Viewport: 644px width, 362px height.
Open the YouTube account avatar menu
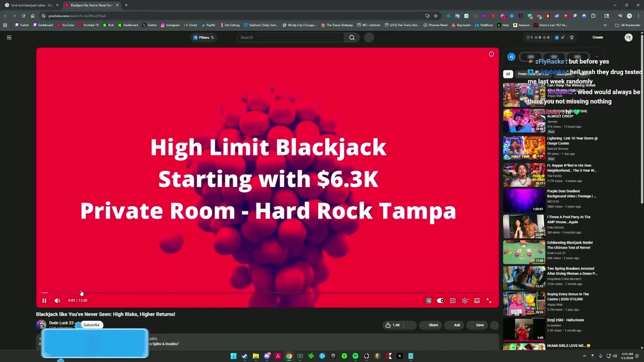[628, 37]
